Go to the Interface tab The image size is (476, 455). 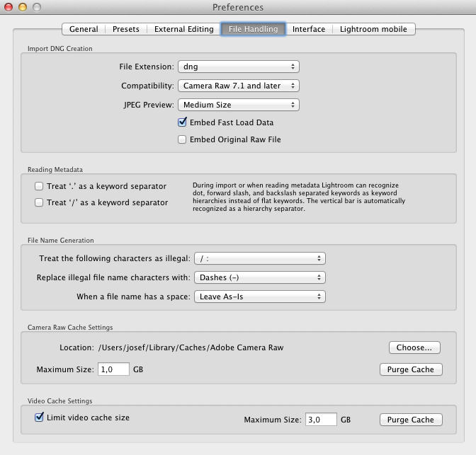[309, 29]
